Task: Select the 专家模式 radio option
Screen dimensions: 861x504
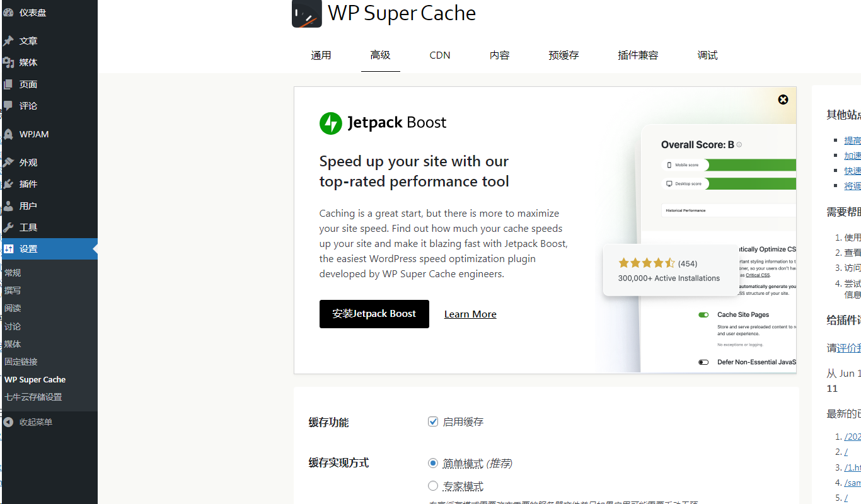Action: point(433,486)
